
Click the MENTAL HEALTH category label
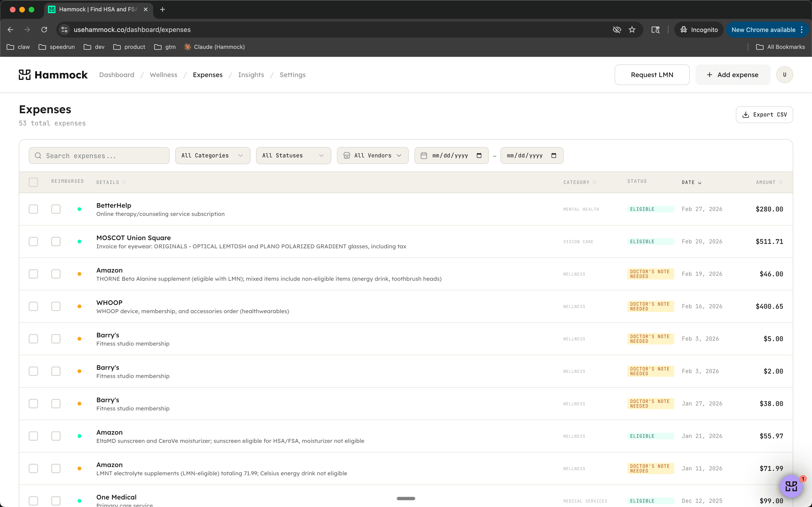click(581, 209)
